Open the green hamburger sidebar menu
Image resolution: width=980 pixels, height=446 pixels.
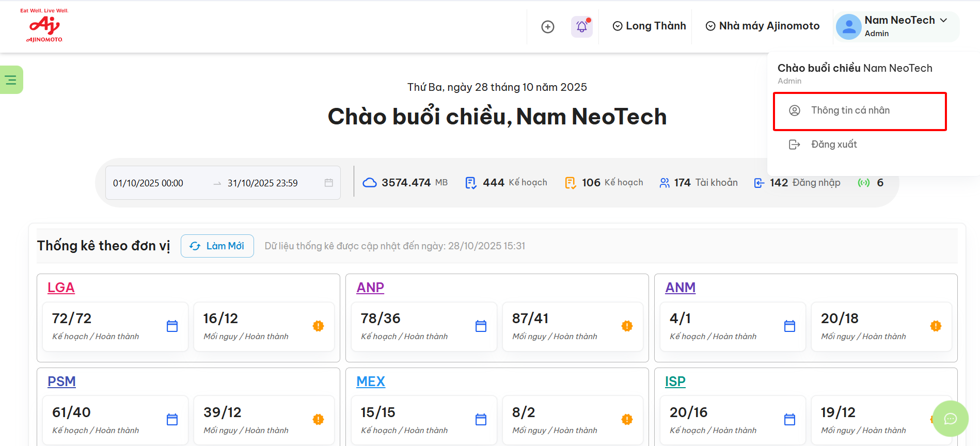11,80
